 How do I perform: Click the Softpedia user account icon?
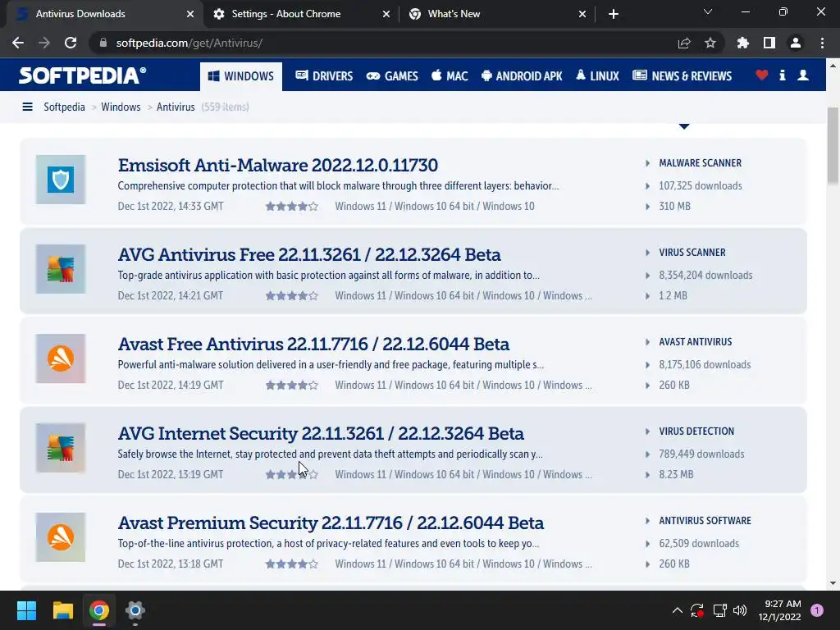tap(803, 75)
